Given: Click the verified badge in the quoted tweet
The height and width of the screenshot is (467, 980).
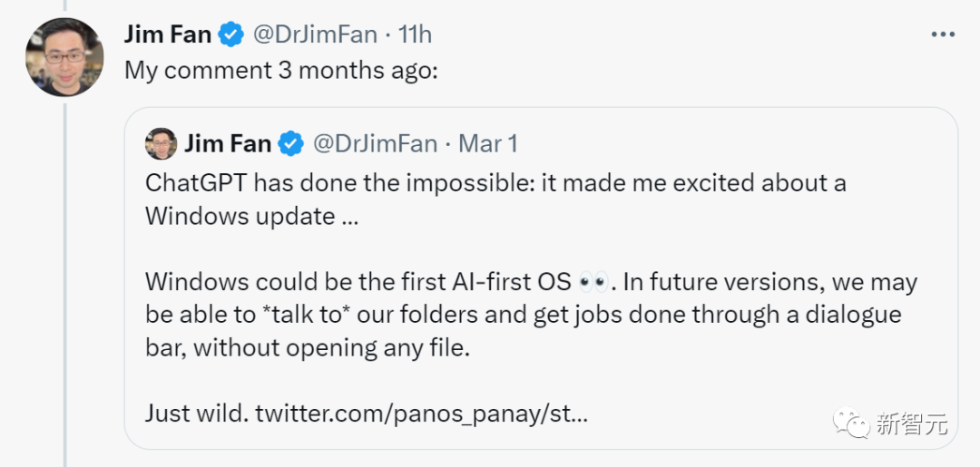Looking at the screenshot, I should coord(291,143).
